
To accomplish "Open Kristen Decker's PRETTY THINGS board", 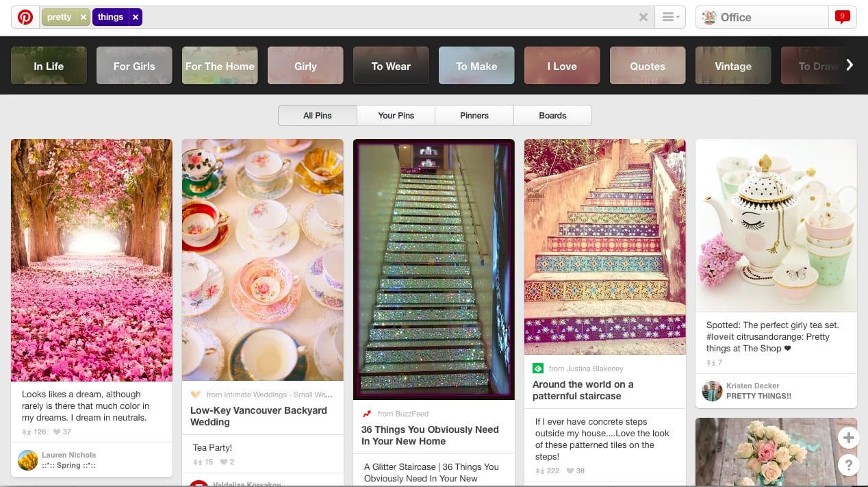I will 758,396.
